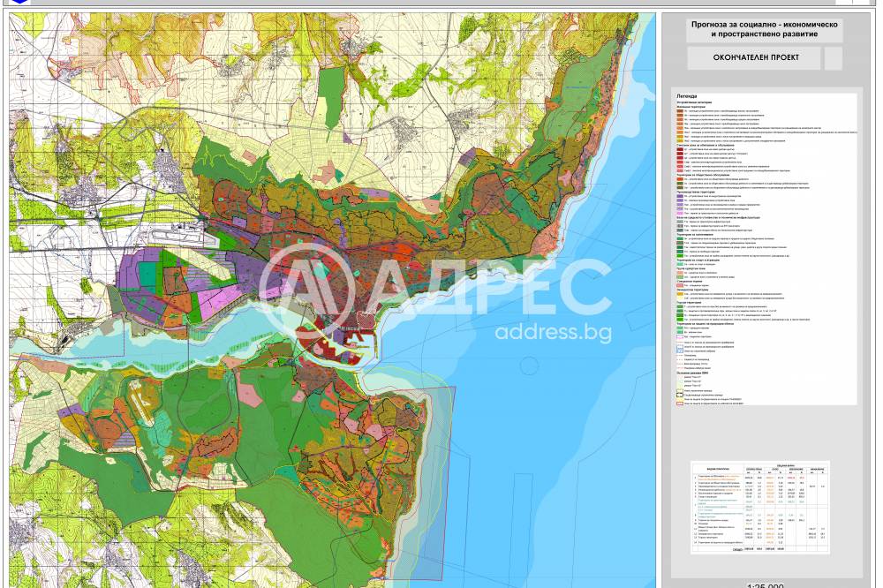Click the first brown swatch under 'Жилищни територии'

(x=679, y=110)
